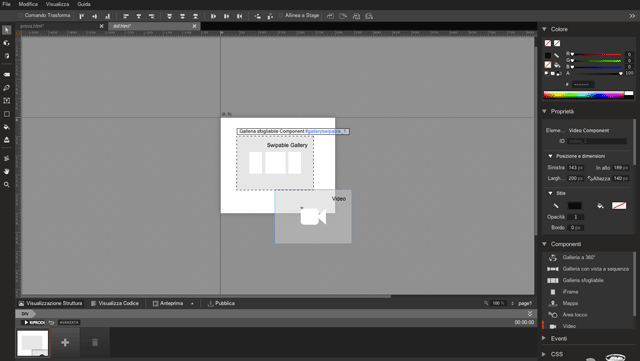Click the DIV breadcrumb element
This screenshot has width=640, height=361.
25,314
